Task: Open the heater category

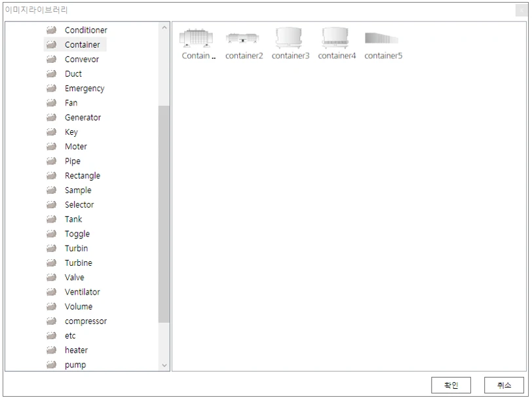Action: [77, 350]
